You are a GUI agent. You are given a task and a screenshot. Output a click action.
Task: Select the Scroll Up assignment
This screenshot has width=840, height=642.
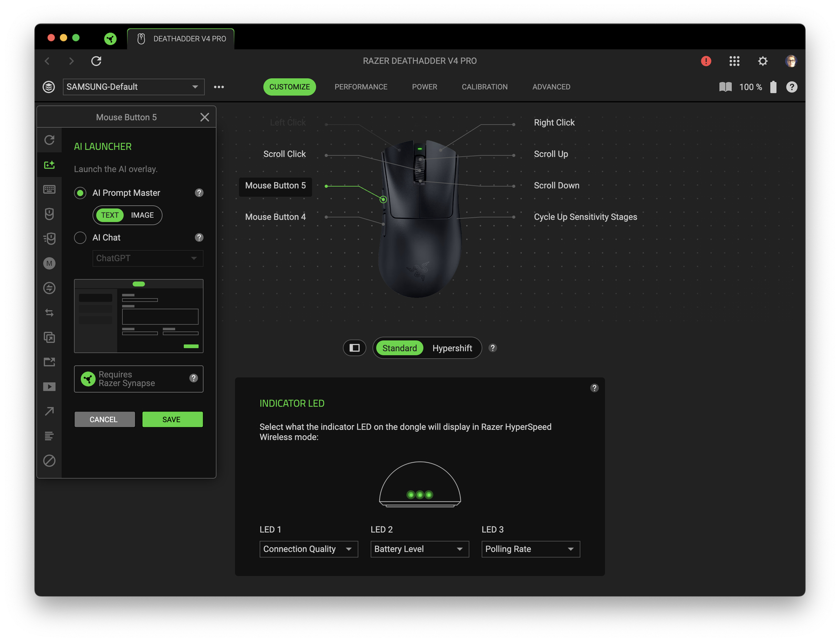coord(551,154)
